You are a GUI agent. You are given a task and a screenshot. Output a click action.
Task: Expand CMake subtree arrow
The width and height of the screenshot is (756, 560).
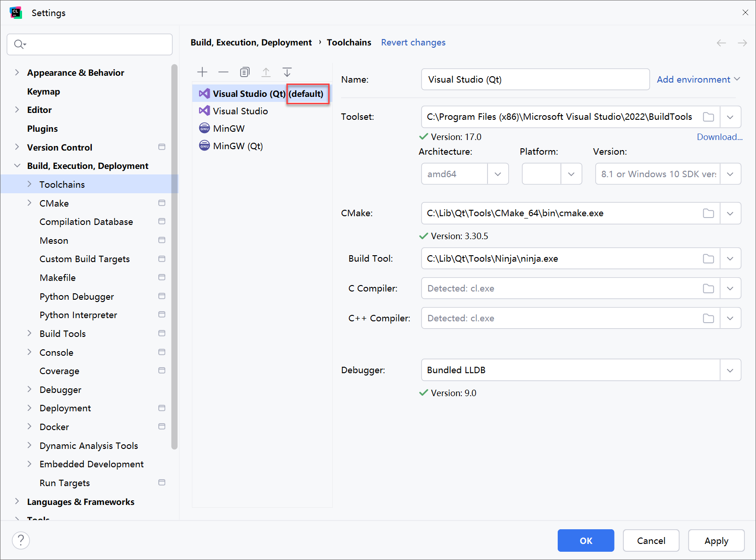[x=29, y=203]
